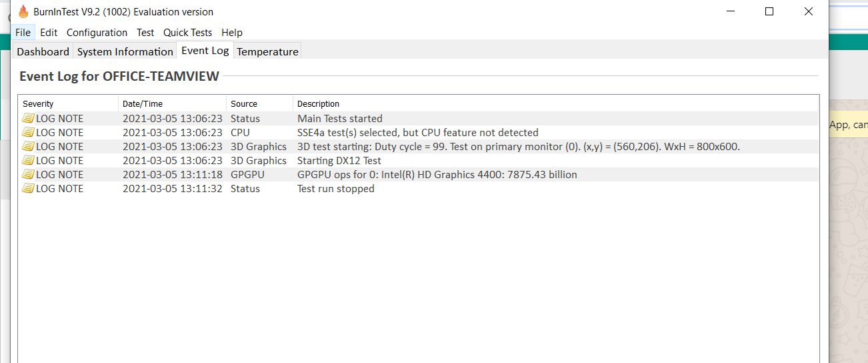Click the note icon on Starting DX12 Test row
868x363 pixels.
coord(28,160)
